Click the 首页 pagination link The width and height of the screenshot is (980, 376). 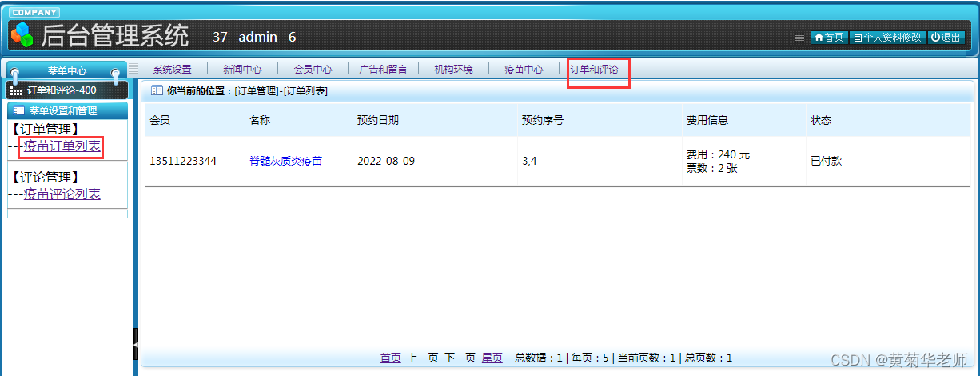point(391,358)
